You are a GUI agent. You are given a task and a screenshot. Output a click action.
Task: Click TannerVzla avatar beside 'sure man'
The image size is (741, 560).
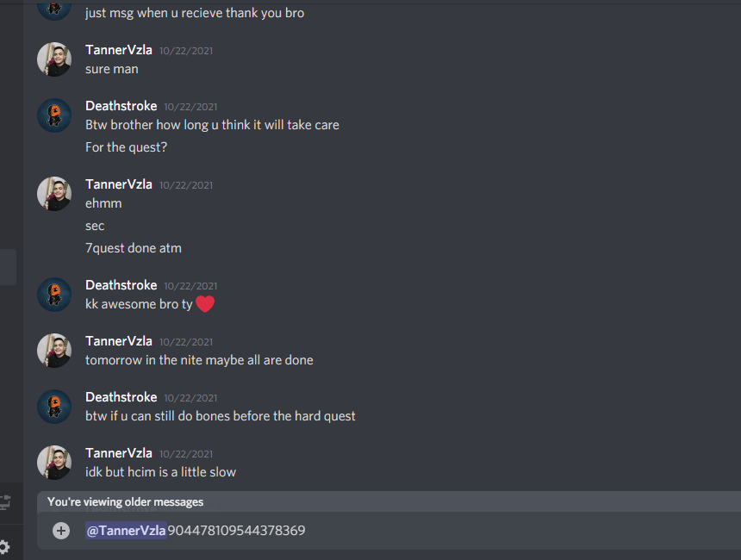54,59
